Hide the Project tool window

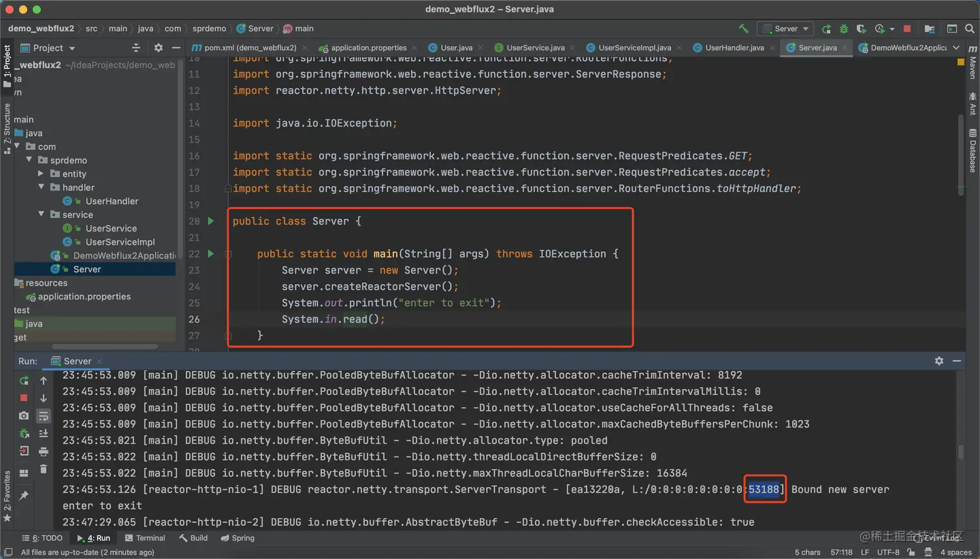(176, 48)
